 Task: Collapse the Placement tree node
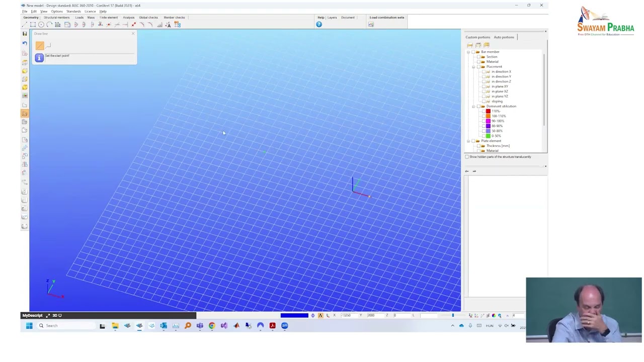[473, 67]
